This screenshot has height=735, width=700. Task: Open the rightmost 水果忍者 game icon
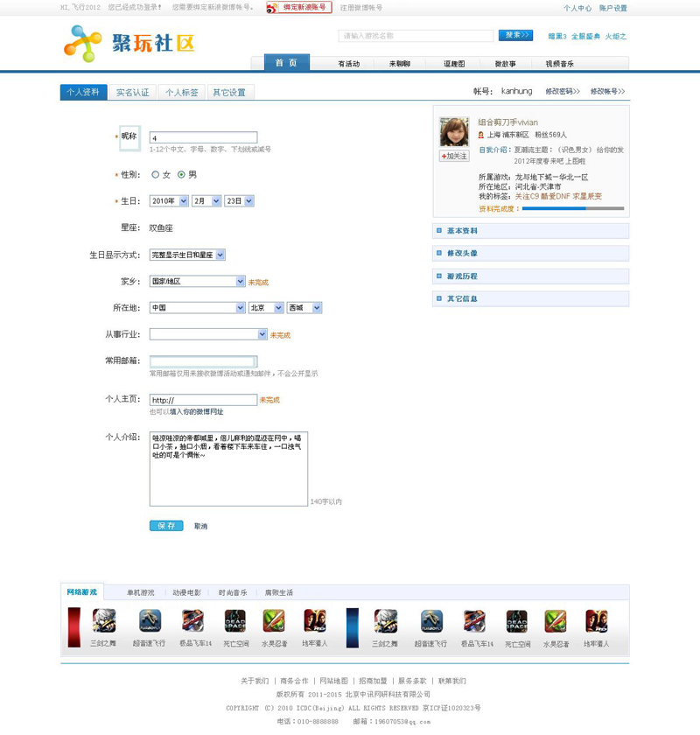(x=555, y=620)
